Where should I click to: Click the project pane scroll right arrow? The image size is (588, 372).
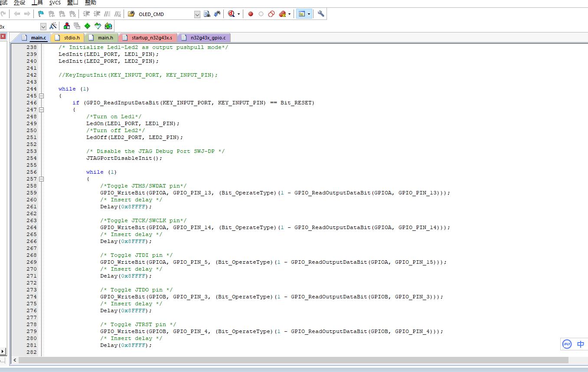click(3, 351)
